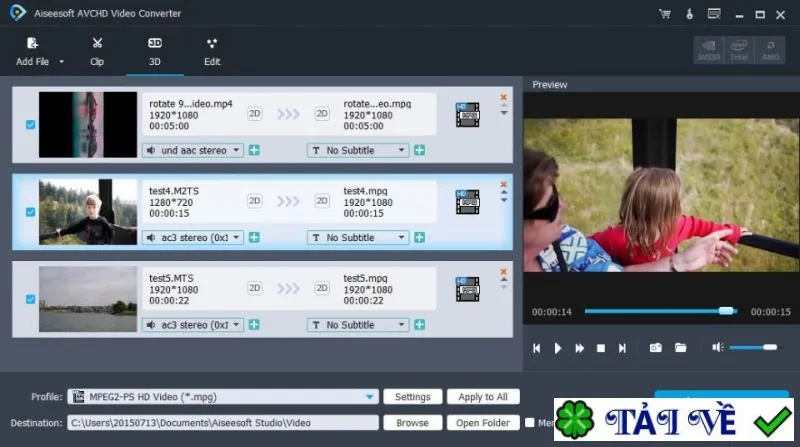Open the shopping cart purchase icon
This screenshot has height=447, width=800.
[x=665, y=14]
